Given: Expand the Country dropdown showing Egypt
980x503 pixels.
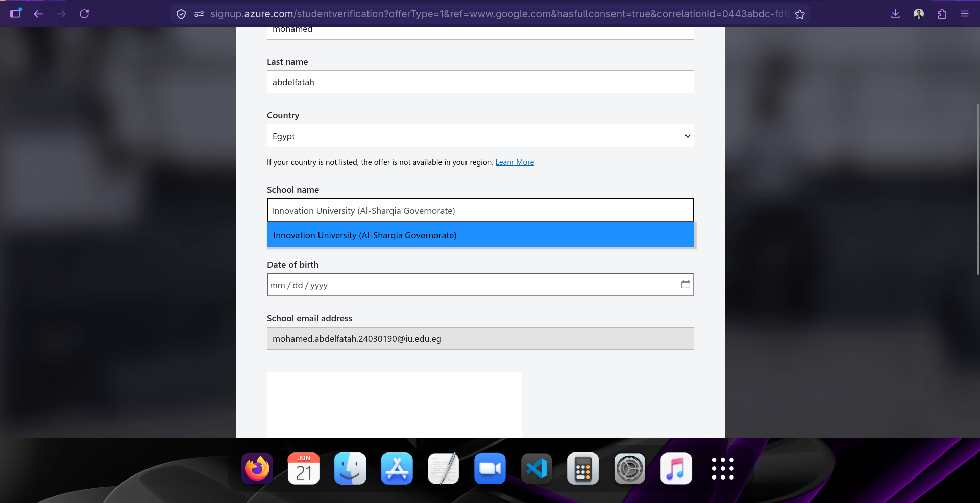Looking at the screenshot, I should click(x=480, y=136).
